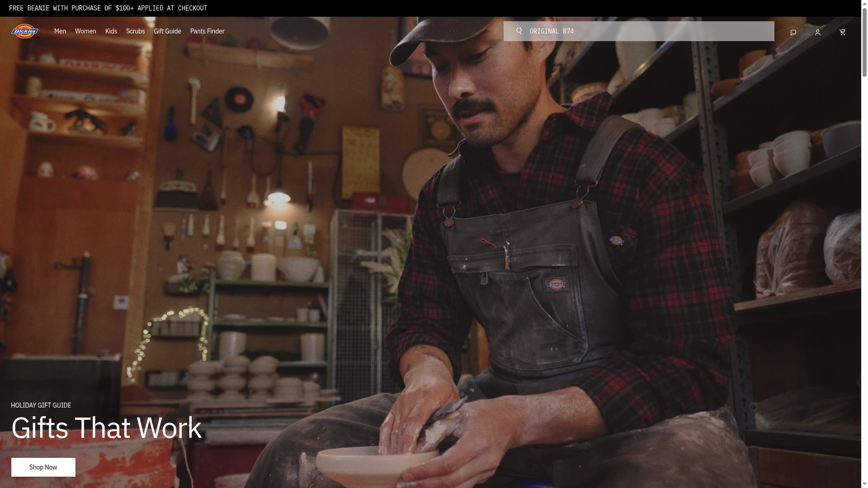
Task: Open the Pants Finder tool
Action: click(207, 31)
